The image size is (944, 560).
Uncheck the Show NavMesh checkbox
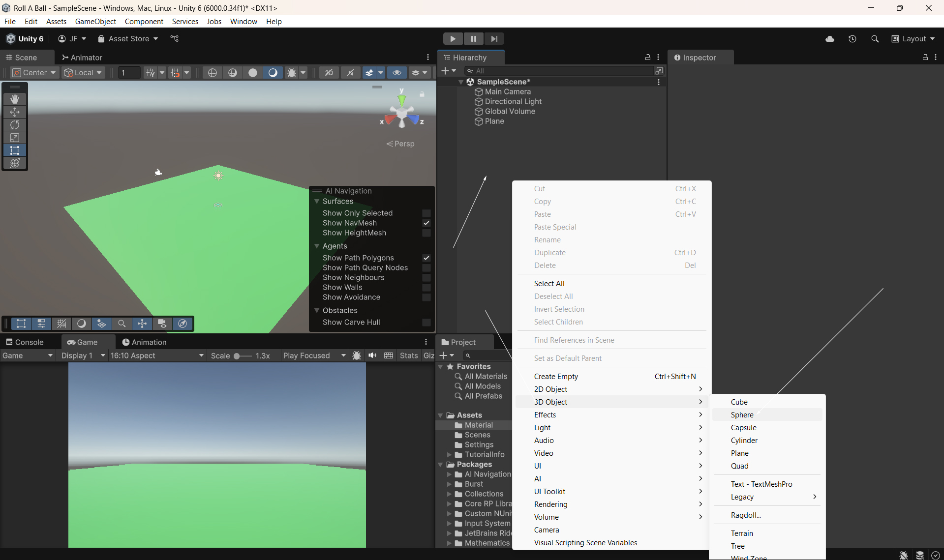pyautogui.click(x=426, y=223)
